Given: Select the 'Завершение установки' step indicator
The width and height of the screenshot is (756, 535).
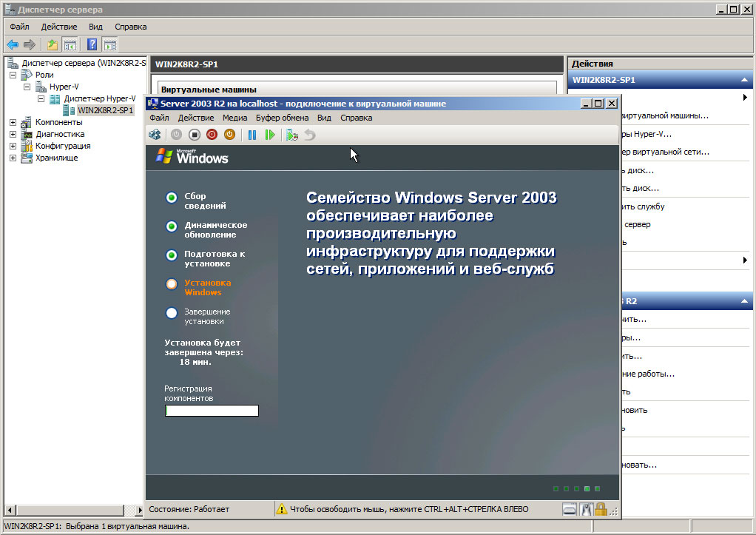Looking at the screenshot, I should (172, 313).
